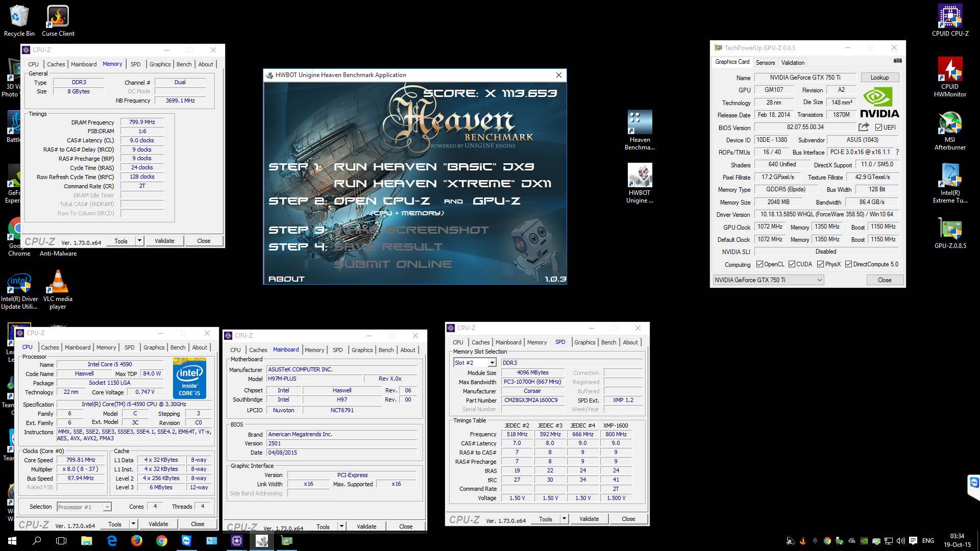Click Run Heaven "Basic" DX9 step
The image size is (980, 551).
coord(434,167)
